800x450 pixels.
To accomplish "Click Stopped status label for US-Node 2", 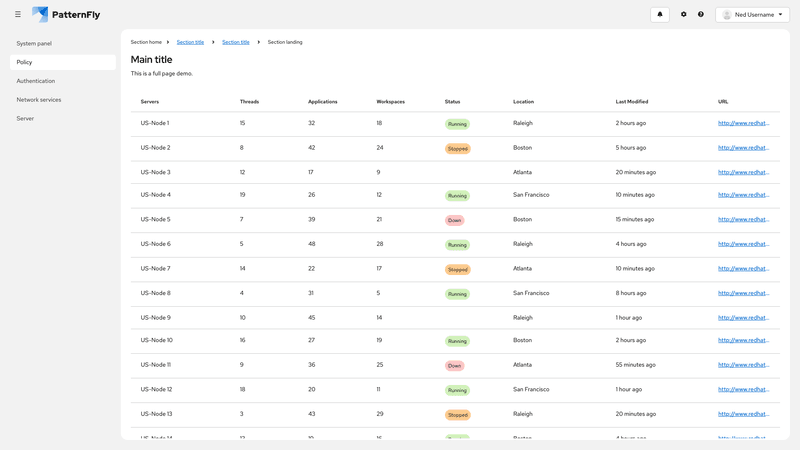I will (x=458, y=148).
